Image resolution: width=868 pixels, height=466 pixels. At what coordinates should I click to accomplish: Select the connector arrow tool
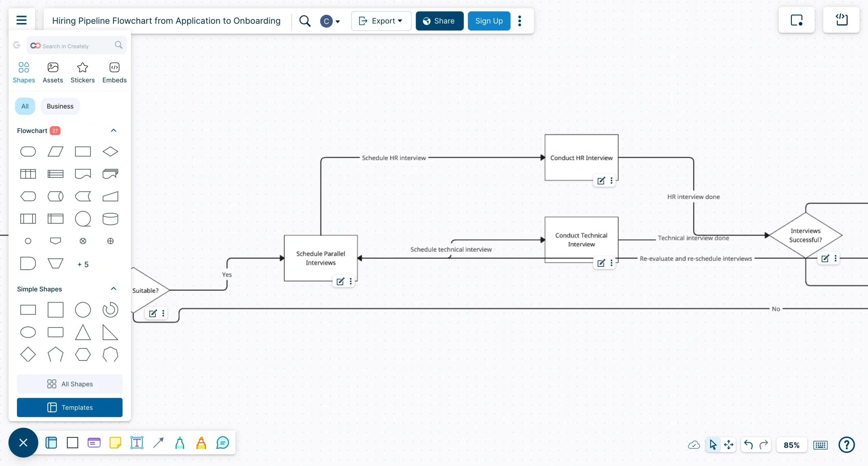click(158, 443)
